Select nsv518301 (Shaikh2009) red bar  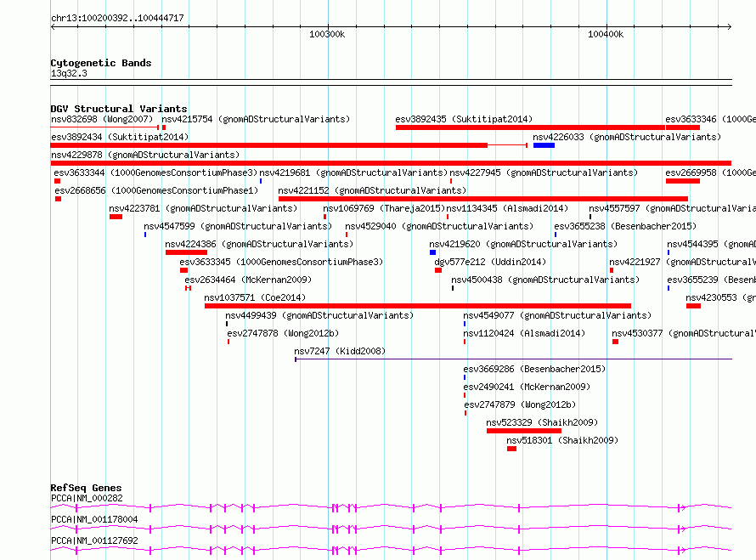[511, 449]
